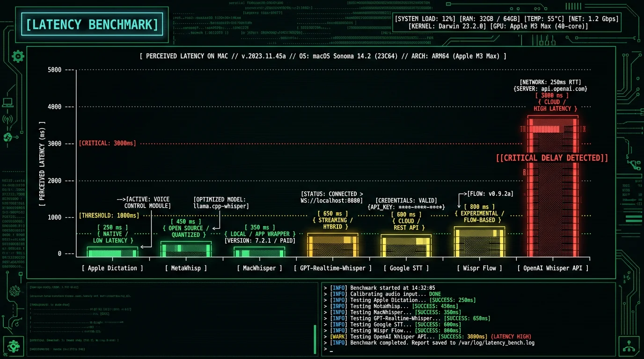Click the yellow Google STT bar

406,246
